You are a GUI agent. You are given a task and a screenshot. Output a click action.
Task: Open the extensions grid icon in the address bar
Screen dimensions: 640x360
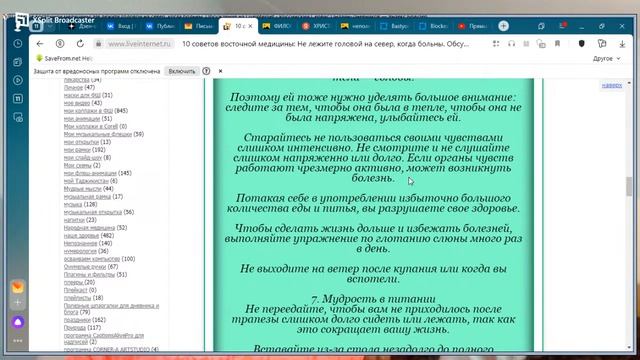coord(496,44)
